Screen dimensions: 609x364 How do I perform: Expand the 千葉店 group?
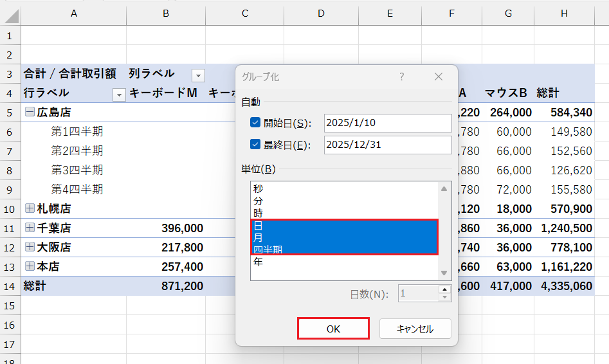[30, 228]
